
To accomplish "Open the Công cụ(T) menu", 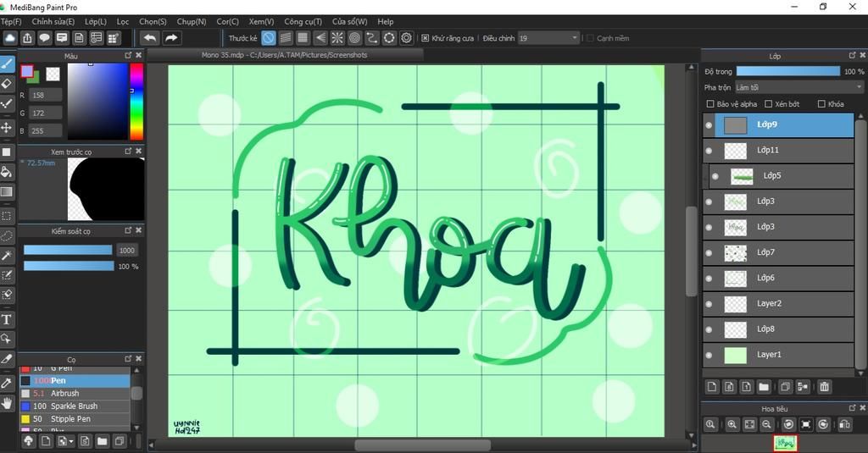I will point(303,21).
